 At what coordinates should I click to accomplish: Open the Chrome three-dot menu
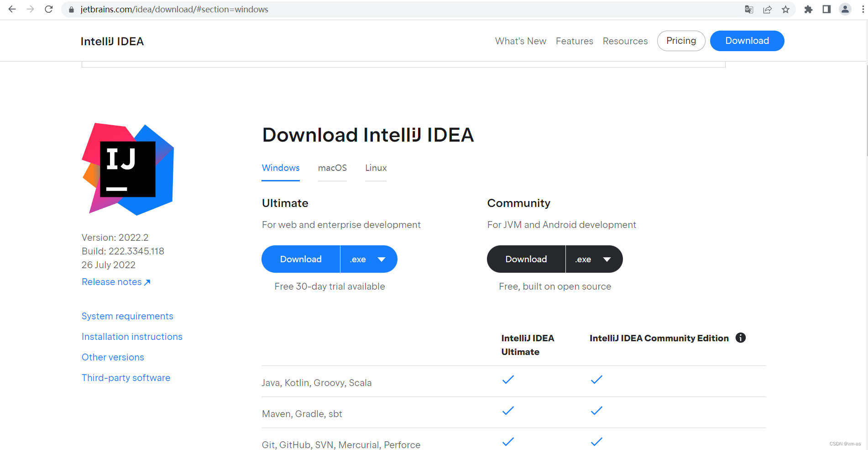[x=863, y=9]
